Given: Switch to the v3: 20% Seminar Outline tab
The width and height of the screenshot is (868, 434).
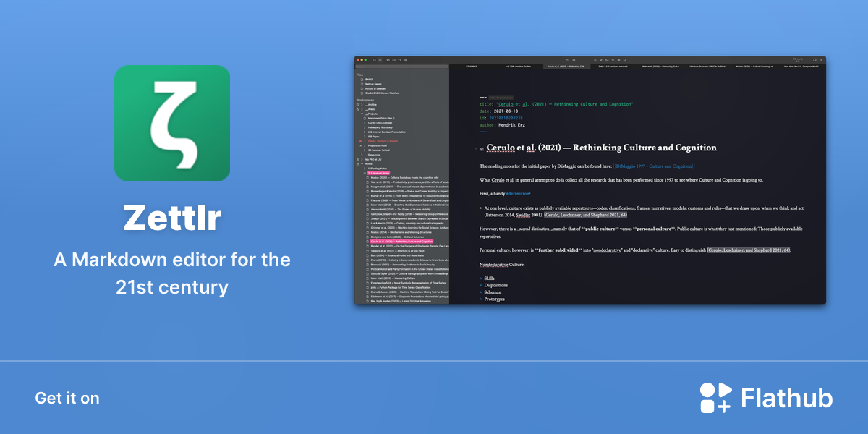Looking at the screenshot, I should [x=519, y=67].
